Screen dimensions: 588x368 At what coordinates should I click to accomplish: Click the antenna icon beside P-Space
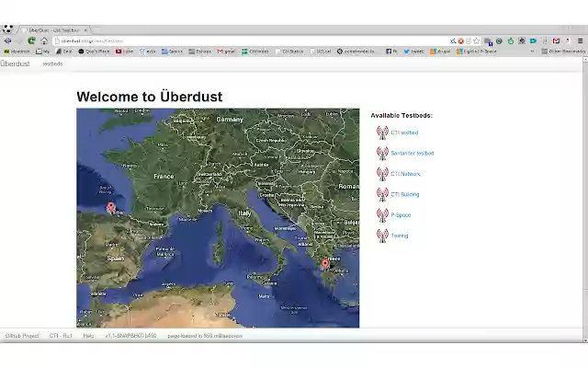click(382, 214)
